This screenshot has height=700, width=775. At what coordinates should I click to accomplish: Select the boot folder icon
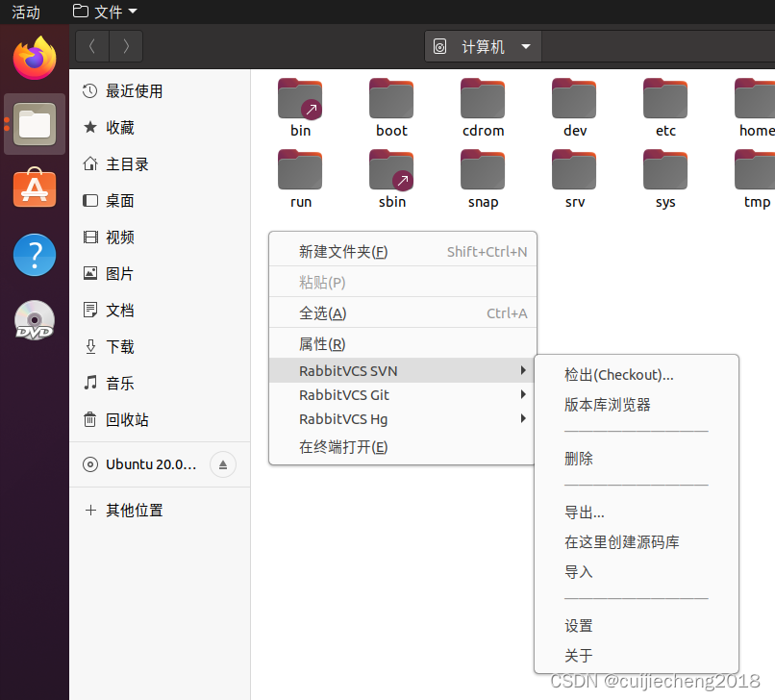pyautogui.click(x=391, y=99)
